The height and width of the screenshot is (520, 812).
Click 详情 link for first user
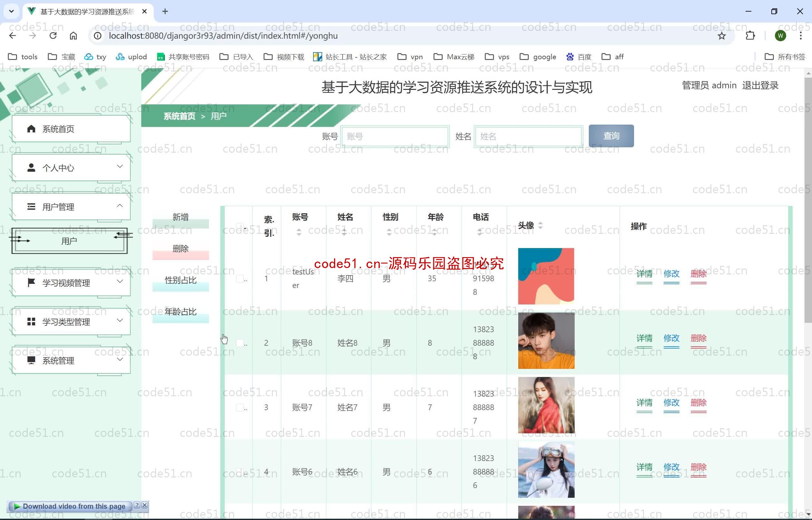[644, 274]
